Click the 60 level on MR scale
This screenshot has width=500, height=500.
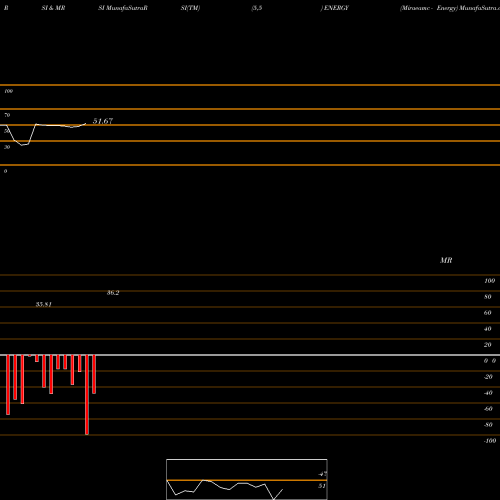click(487, 313)
